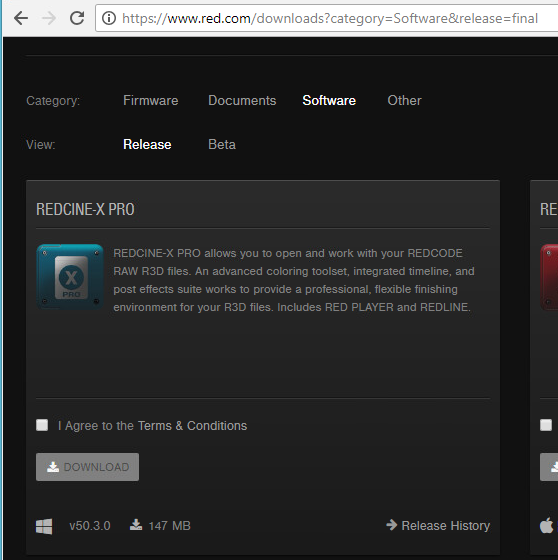Click the URL address bar
Image resolution: width=558 pixels, height=560 pixels.
(x=327, y=18)
